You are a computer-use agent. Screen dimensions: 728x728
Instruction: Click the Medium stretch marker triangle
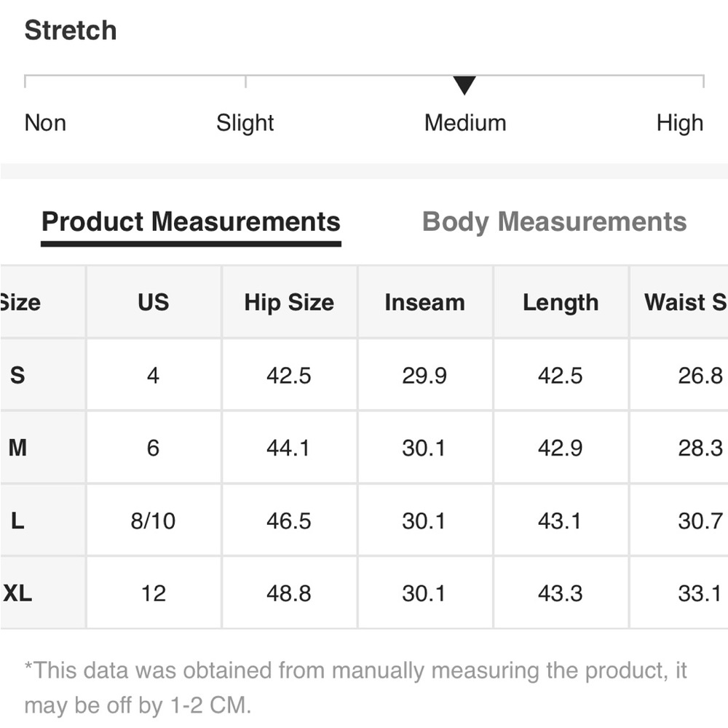[x=464, y=85]
